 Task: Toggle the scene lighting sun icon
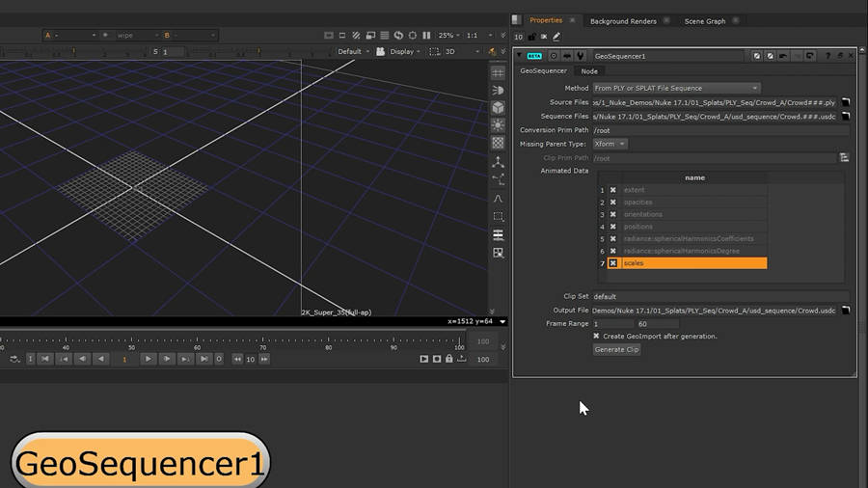click(x=499, y=125)
